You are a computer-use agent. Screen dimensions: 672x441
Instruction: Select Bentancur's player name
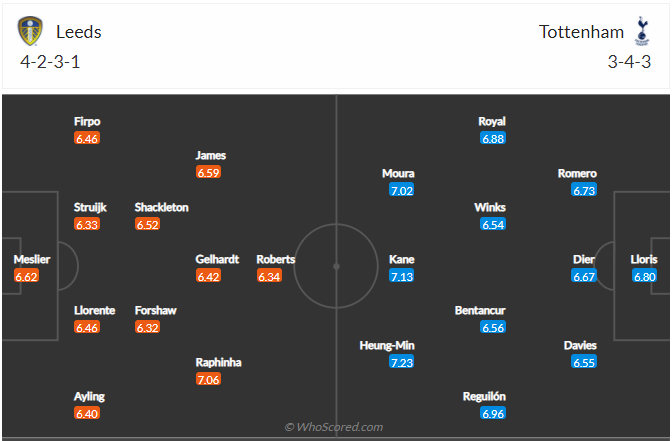480,310
